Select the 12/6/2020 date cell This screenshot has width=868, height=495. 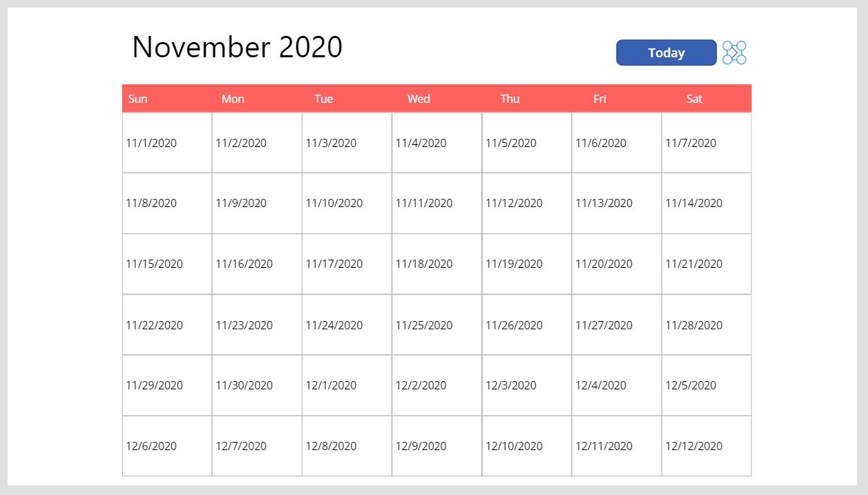[166, 446]
